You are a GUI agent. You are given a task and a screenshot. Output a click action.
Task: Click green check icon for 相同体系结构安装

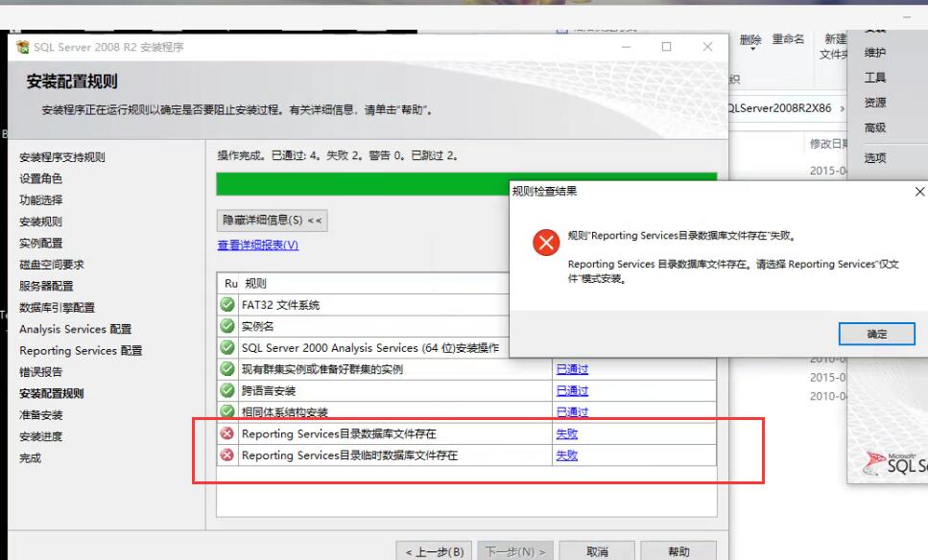point(227,411)
